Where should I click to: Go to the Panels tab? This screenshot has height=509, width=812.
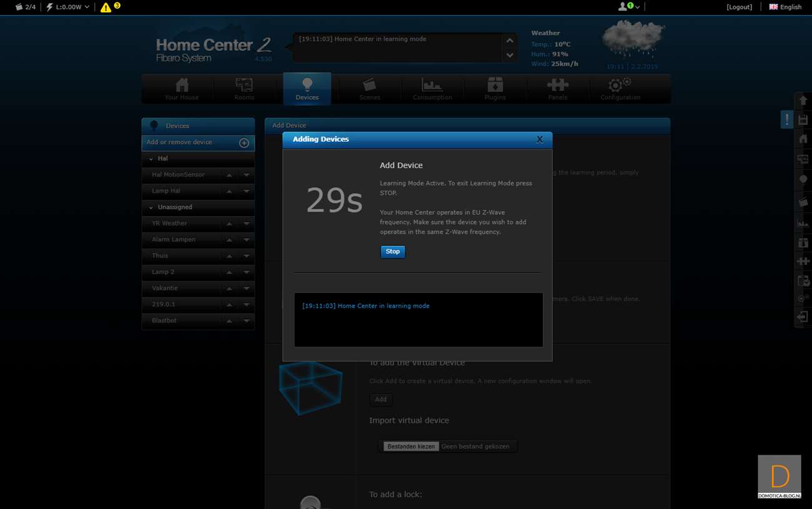[558, 89]
